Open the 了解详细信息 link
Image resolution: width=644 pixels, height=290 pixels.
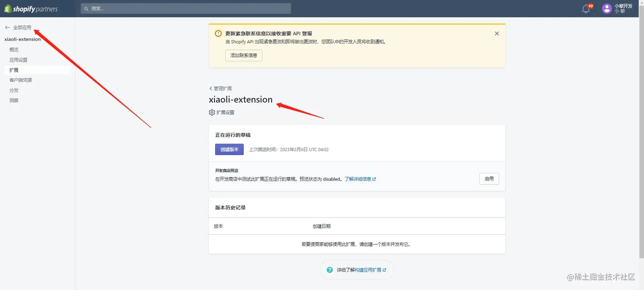pyautogui.click(x=358, y=179)
